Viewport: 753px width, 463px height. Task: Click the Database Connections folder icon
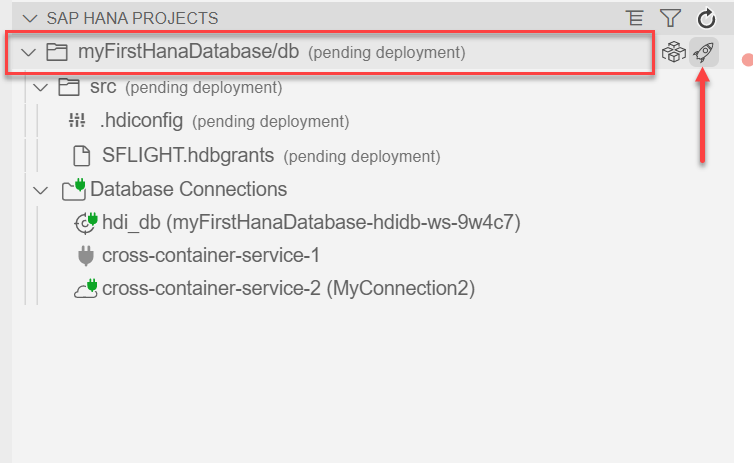pos(73,188)
